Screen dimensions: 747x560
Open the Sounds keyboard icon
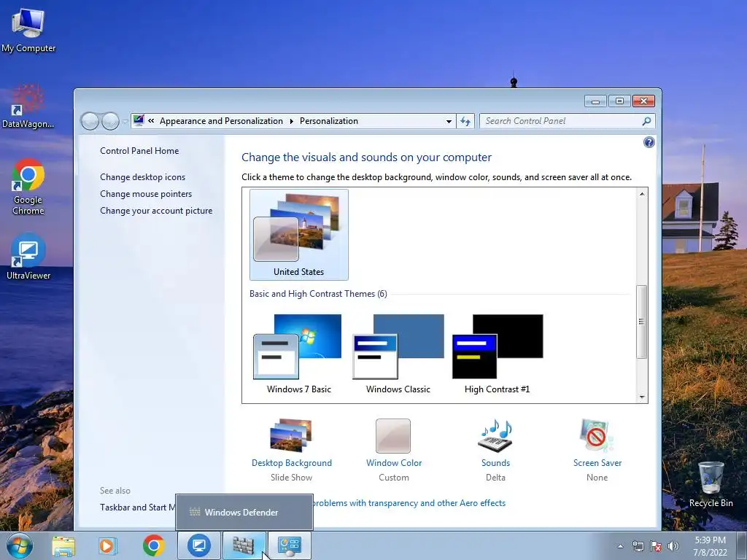point(495,435)
